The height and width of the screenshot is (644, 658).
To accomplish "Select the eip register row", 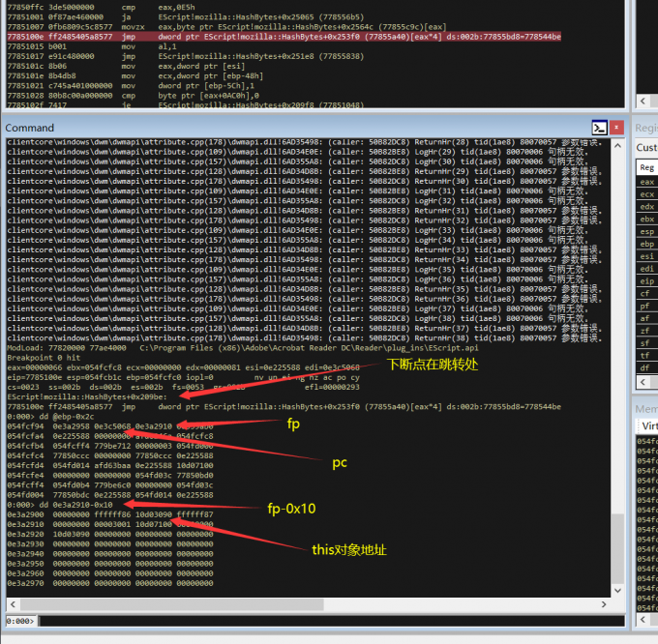I will pyautogui.click(x=647, y=281).
